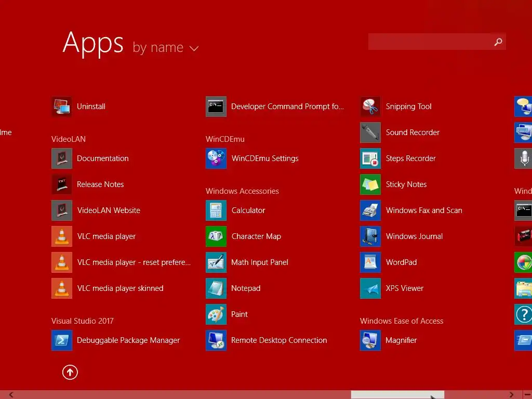
Task: Expand the 'by name' sort dropdown
Action: (166, 47)
